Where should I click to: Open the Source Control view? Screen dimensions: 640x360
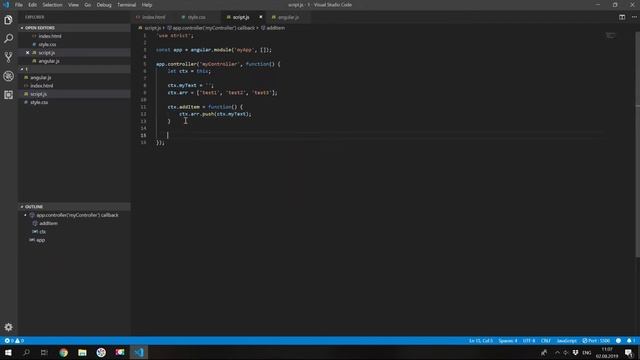click(8, 57)
